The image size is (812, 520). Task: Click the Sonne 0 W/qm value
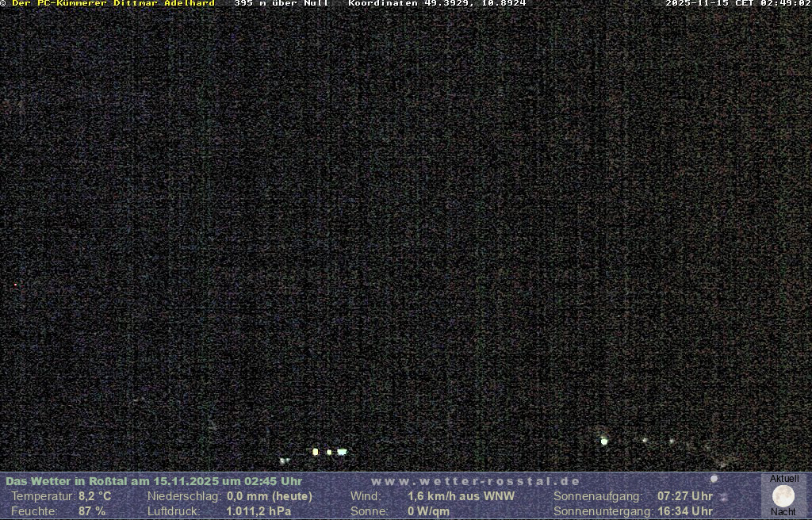coord(428,511)
